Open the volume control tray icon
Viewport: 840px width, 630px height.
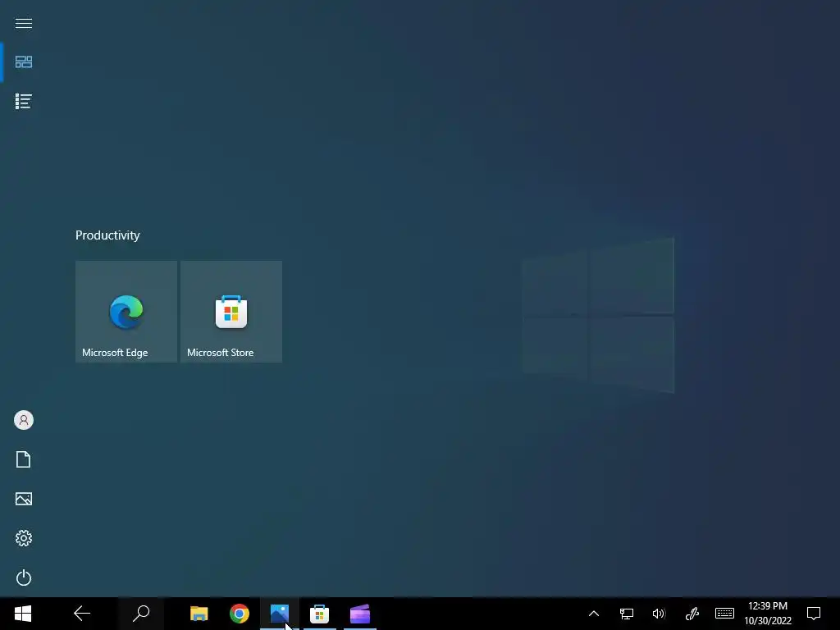659,614
